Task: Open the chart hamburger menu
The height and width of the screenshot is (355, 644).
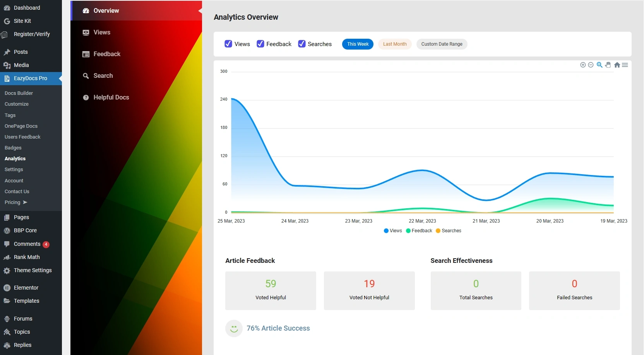Action: (625, 65)
